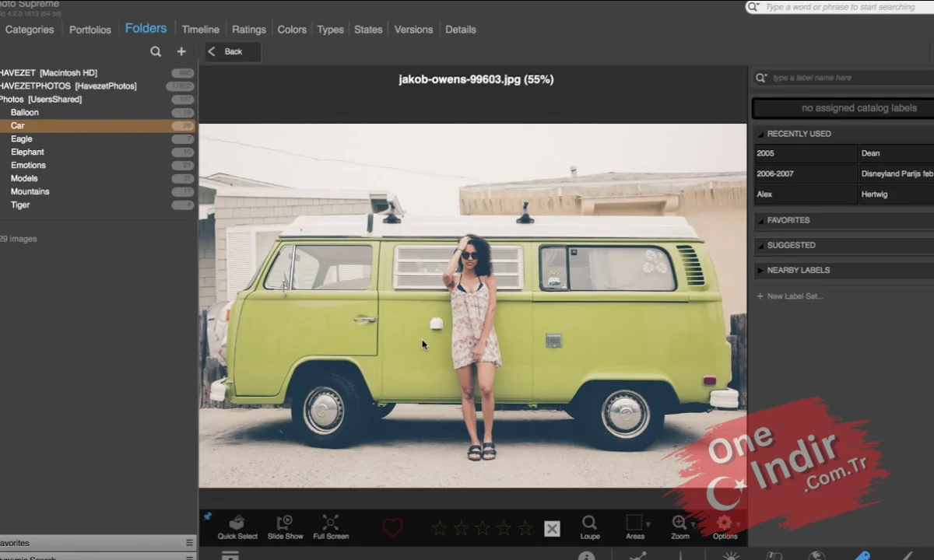The height and width of the screenshot is (560, 934).
Task: Click the 29 images count text
Action: tap(18, 239)
